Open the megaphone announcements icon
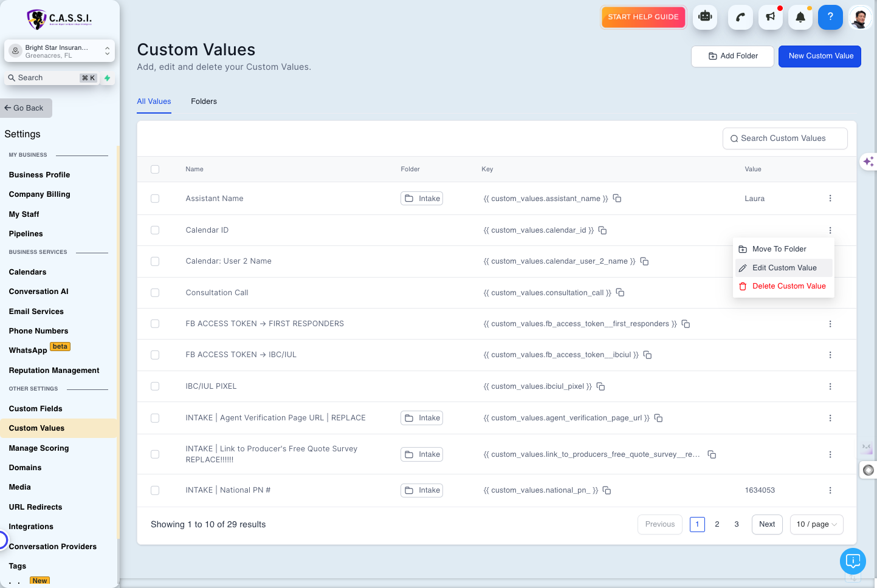This screenshot has height=588, width=877. (x=771, y=17)
